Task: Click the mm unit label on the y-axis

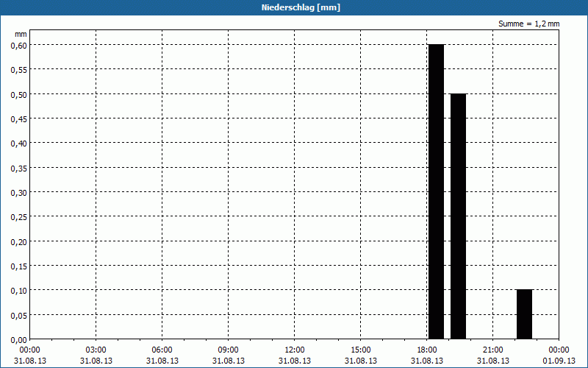Action: tap(21, 34)
